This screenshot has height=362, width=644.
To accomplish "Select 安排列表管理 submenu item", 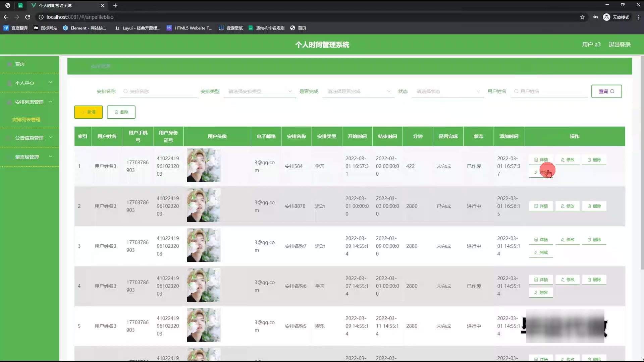I will [26, 120].
